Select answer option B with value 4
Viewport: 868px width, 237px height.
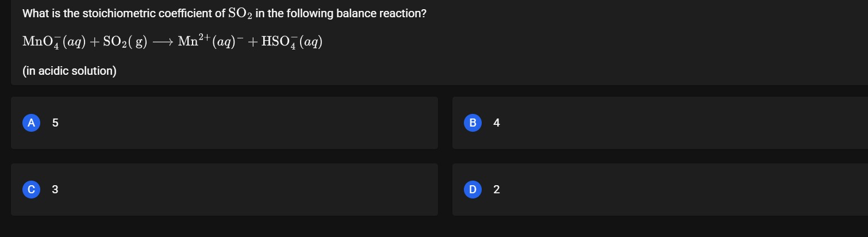(660, 123)
